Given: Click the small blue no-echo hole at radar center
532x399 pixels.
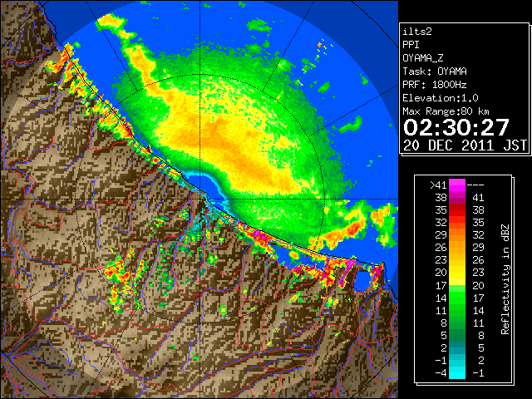Looking at the screenshot, I should pos(204,187).
